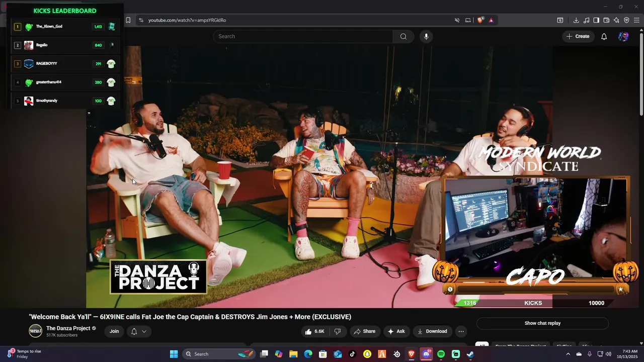This screenshot has width=644, height=362.
Task: Click the scrollbar up arrow at page top
Action: coord(641,31)
